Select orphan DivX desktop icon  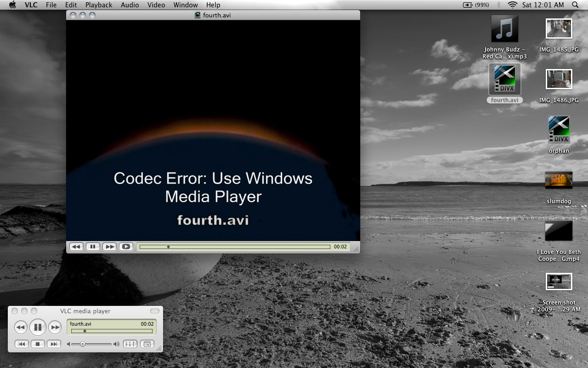[559, 130]
